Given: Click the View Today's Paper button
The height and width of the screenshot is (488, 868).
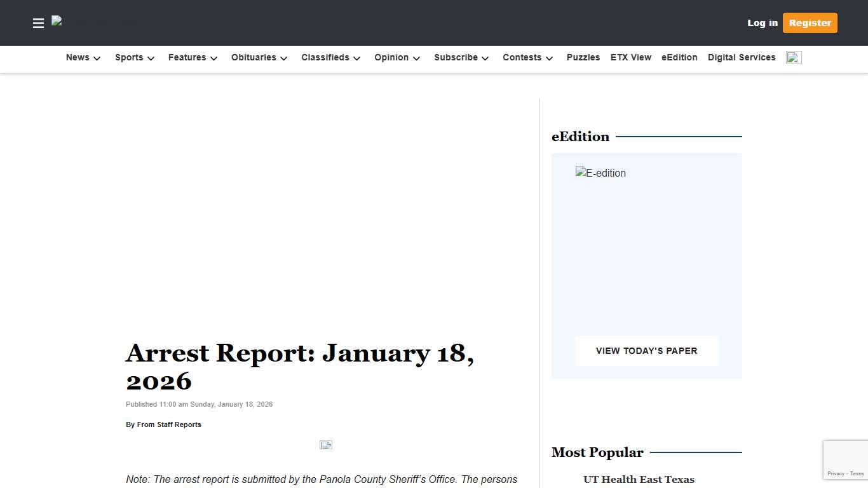Looking at the screenshot, I should pyautogui.click(x=646, y=351).
